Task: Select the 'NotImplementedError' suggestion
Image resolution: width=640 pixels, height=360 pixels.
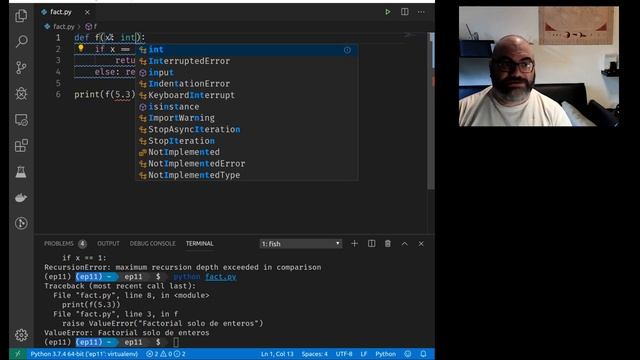Action: pyautogui.click(x=247, y=164)
